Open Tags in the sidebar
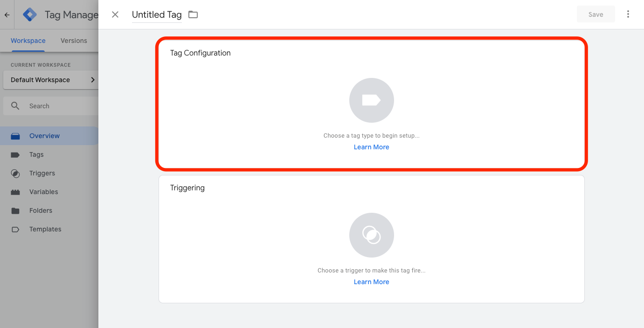This screenshot has height=328, width=644. tap(49, 154)
